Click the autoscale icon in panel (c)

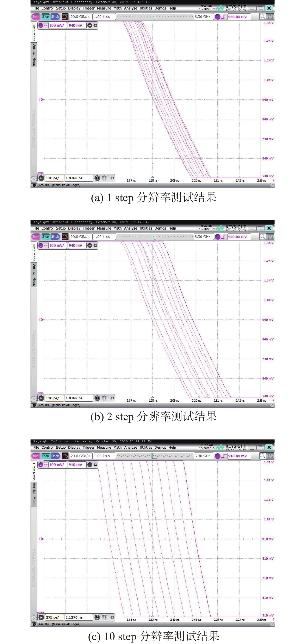point(270,456)
